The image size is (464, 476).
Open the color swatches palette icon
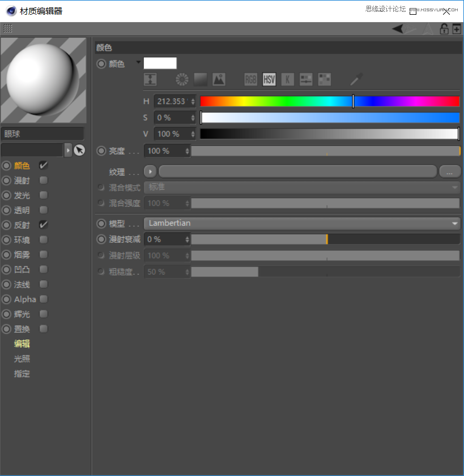(324, 79)
